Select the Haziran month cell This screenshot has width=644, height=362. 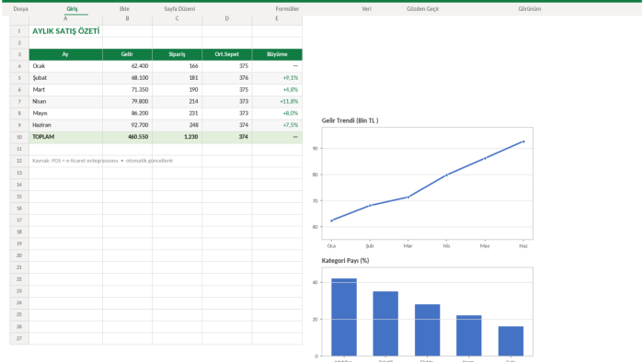(x=65, y=125)
